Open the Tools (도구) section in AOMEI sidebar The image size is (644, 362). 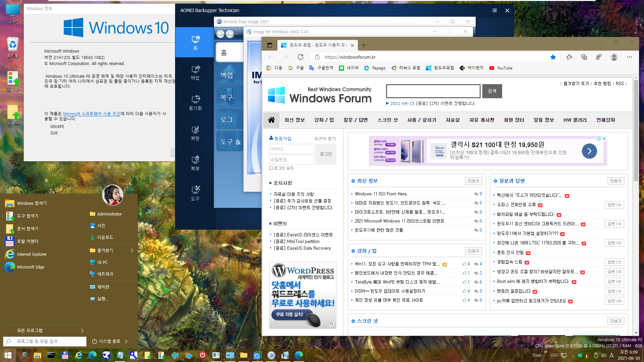[195, 193]
